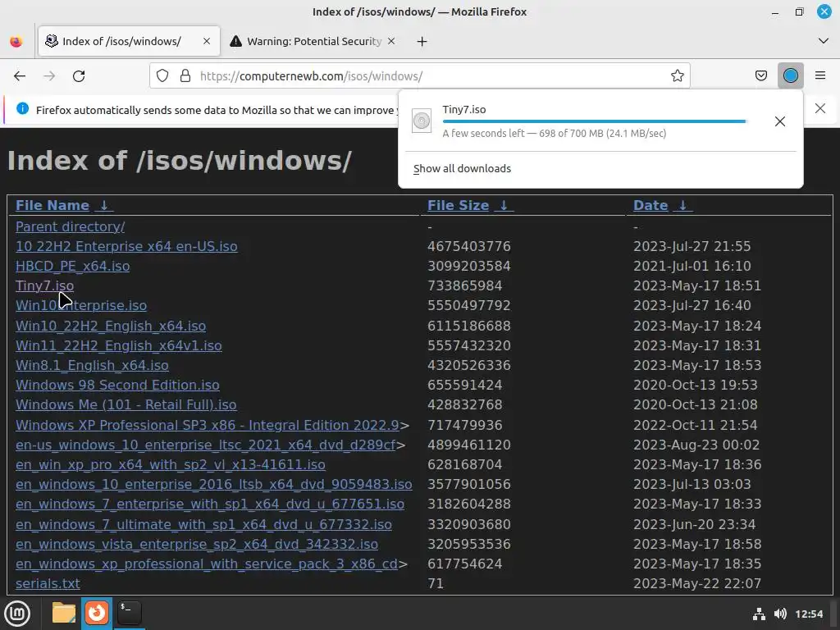
Task: Reload the current page
Action: point(79,76)
